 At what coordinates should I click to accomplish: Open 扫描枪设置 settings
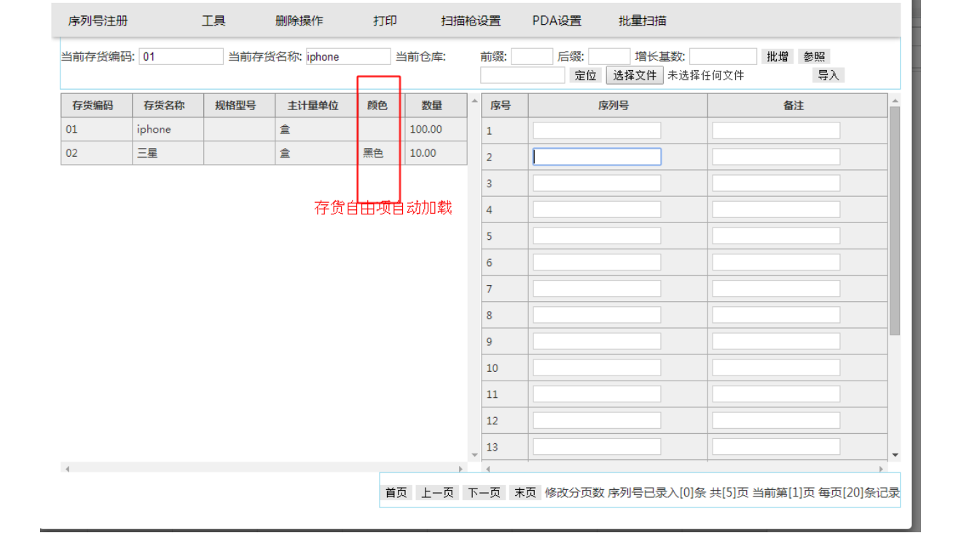click(471, 21)
